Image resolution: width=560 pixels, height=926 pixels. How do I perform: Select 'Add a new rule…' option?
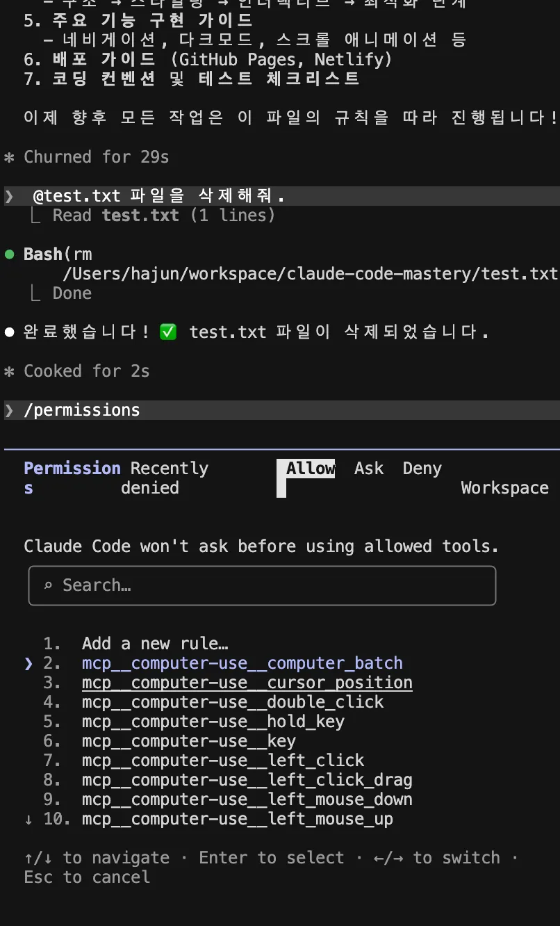[155, 644]
